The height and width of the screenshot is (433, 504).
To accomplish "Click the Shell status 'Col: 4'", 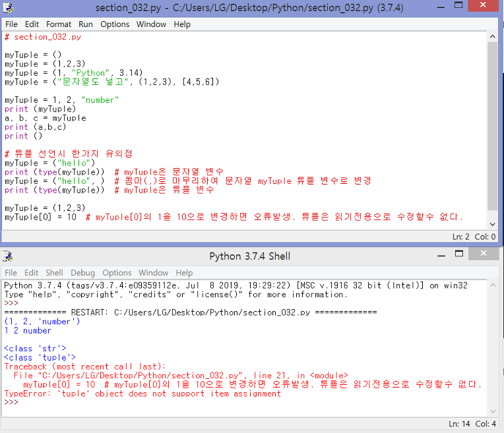I will [x=486, y=424].
